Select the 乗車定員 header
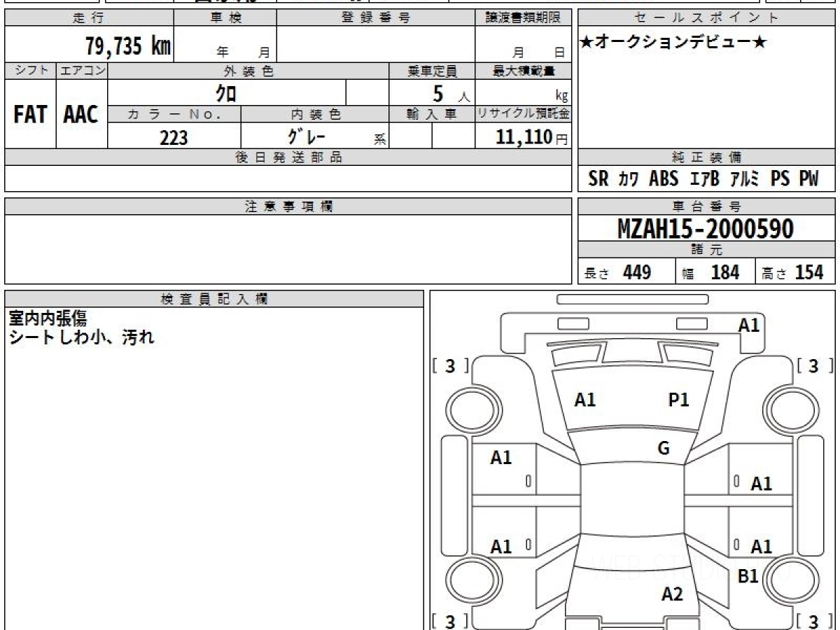Screen dimensions: 840x630 [x=432, y=71]
